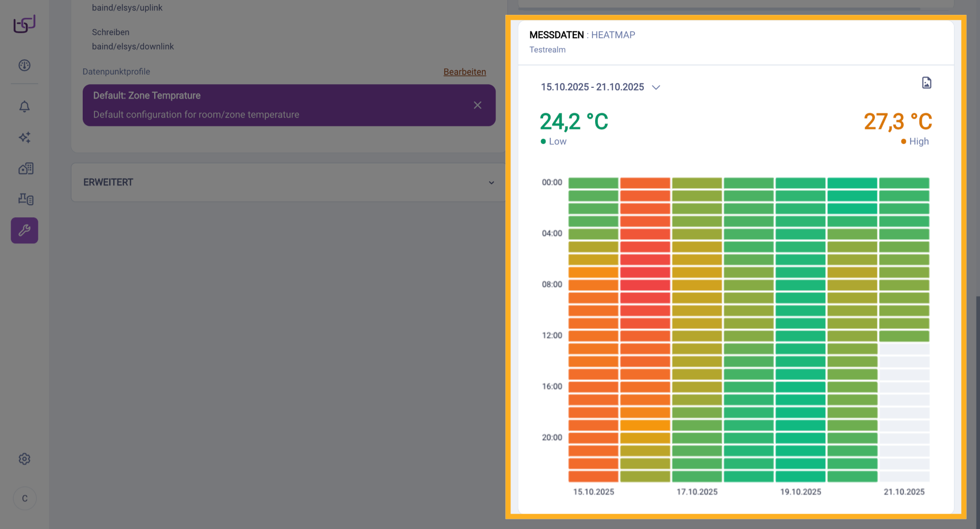Screen dimensions: 980x529
Task: Open the buildings icon in sidebar
Action: pos(26,169)
